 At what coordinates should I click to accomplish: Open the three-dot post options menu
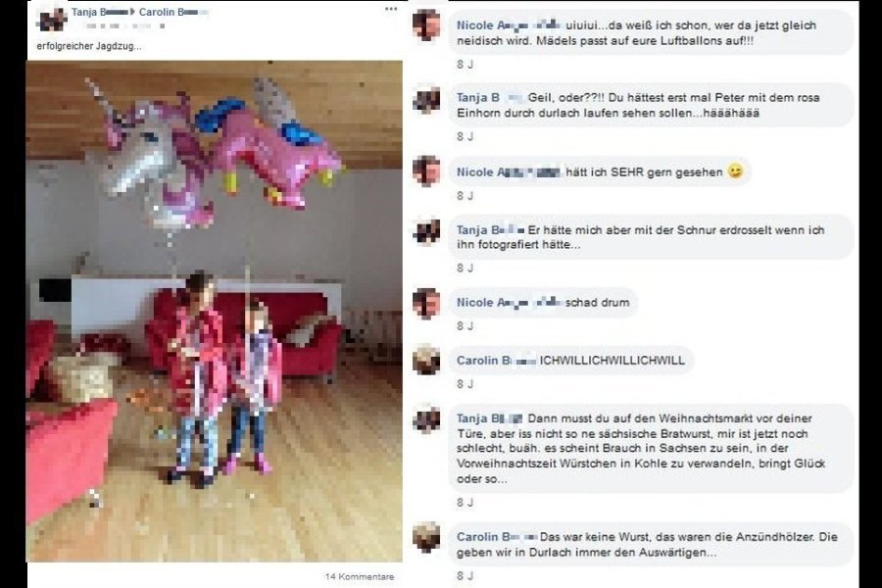pyautogui.click(x=391, y=9)
